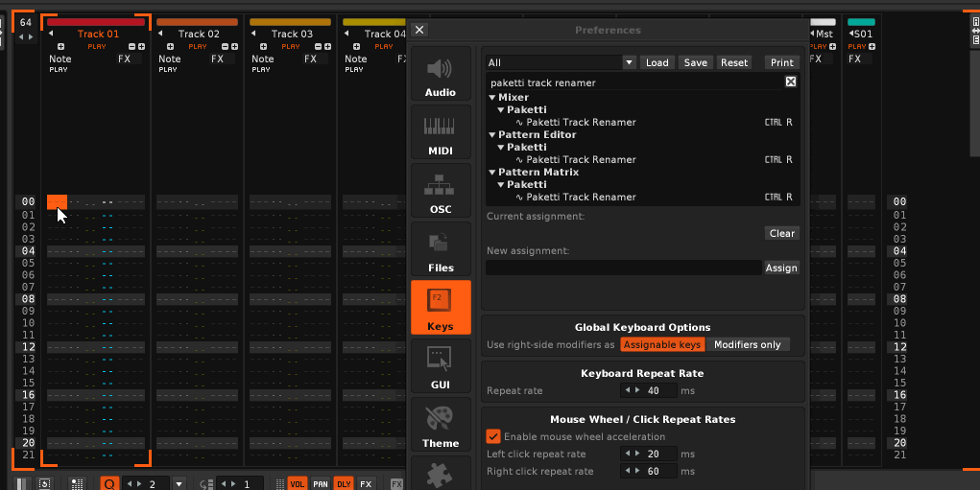This screenshot has height=490, width=980.
Task: Select the Modifiers only option
Action: coord(747,344)
